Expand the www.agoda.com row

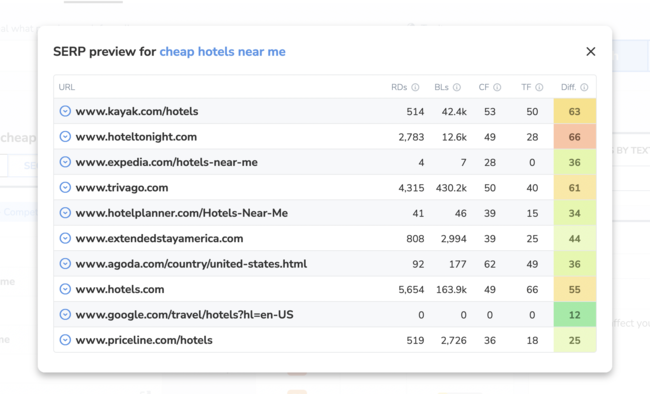[65, 263]
